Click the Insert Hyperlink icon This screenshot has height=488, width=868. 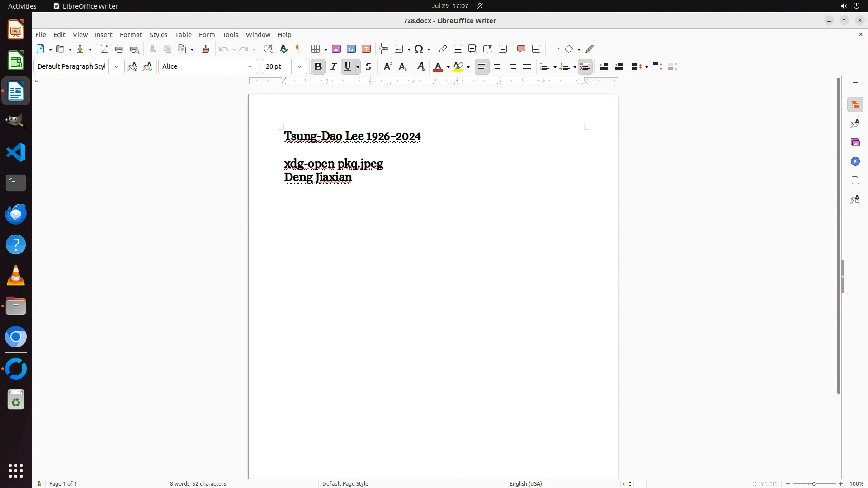(443, 49)
